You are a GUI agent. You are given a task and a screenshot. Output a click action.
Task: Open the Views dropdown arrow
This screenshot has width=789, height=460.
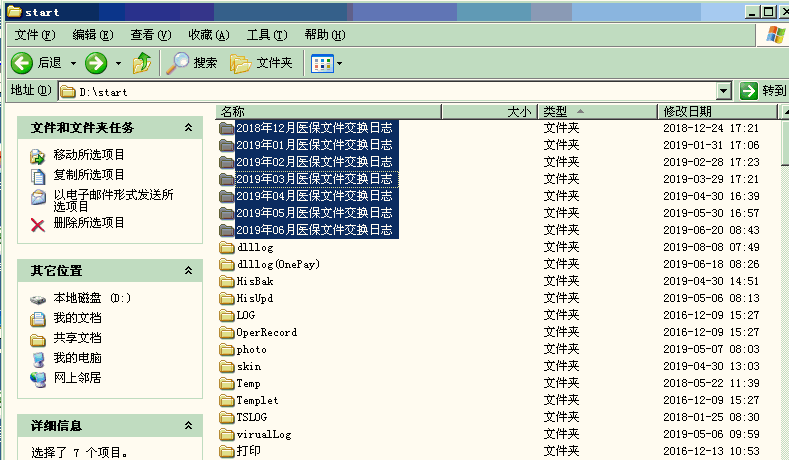pyautogui.click(x=339, y=63)
